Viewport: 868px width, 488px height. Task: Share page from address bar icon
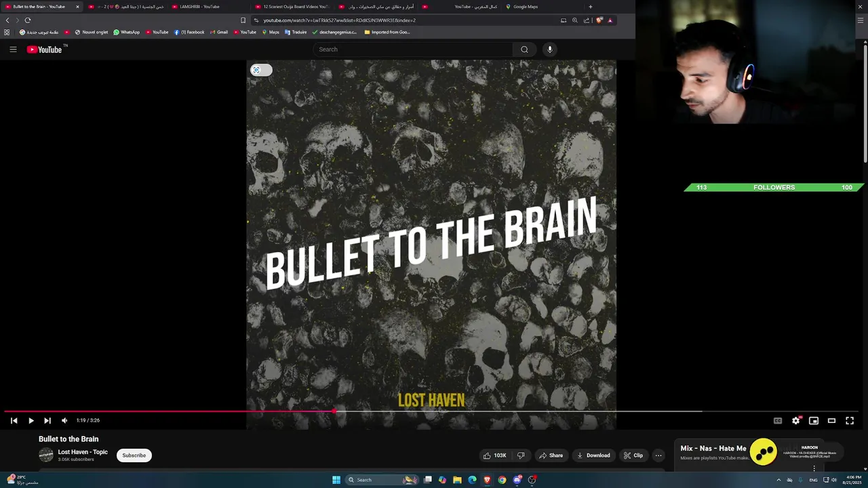tap(587, 20)
